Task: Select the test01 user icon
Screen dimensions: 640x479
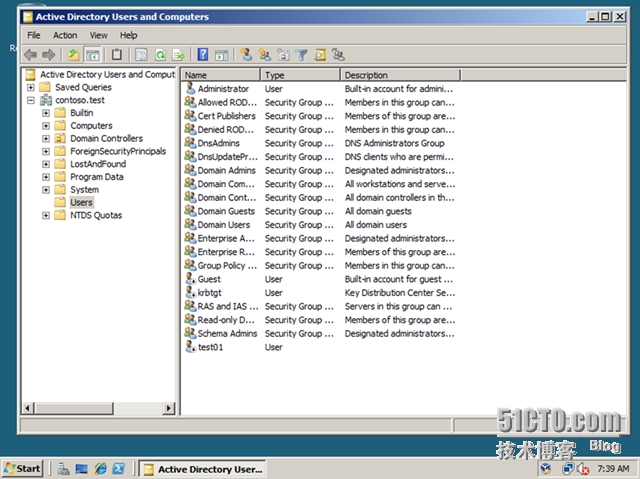Action: click(x=190, y=347)
